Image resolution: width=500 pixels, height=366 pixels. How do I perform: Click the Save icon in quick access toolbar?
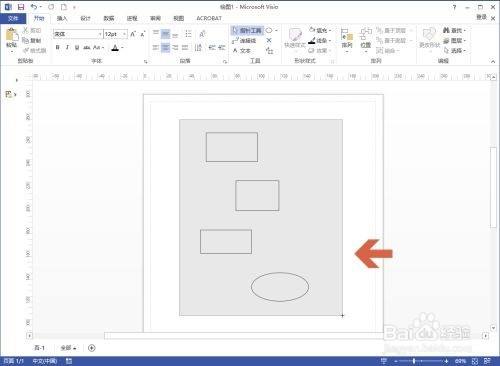[21, 7]
